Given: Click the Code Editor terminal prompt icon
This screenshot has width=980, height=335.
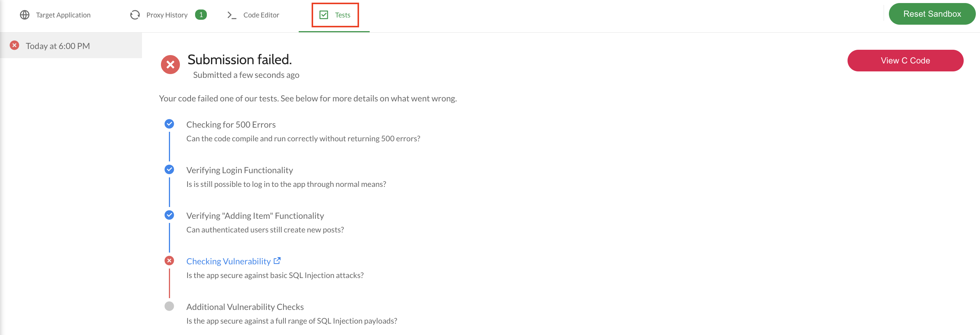Looking at the screenshot, I should coord(232,15).
